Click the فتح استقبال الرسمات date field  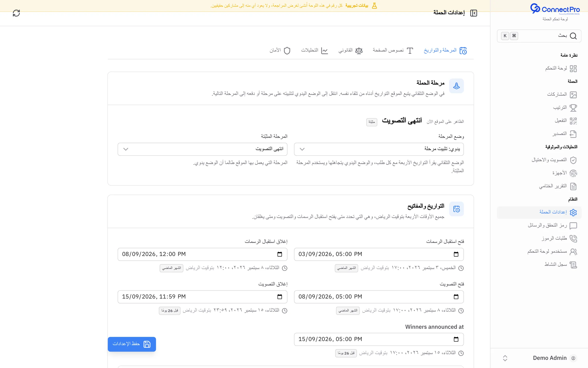pyautogui.click(x=379, y=254)
